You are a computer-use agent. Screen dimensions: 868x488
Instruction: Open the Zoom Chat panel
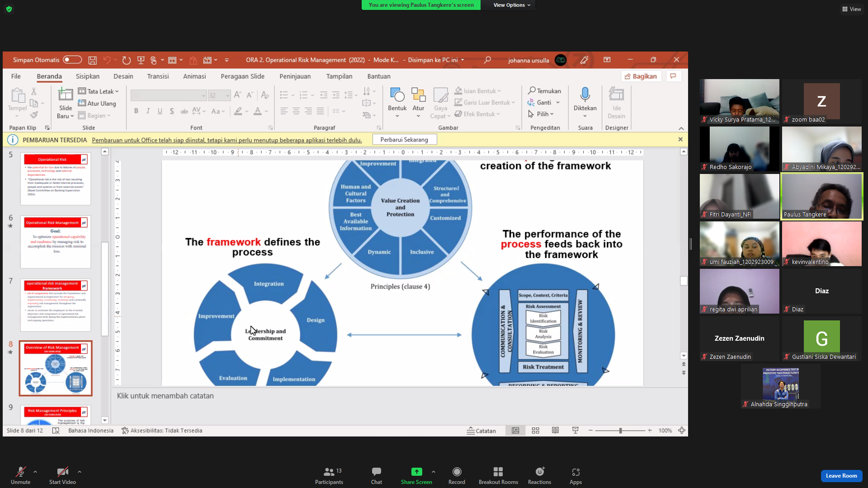coord(377,476)
